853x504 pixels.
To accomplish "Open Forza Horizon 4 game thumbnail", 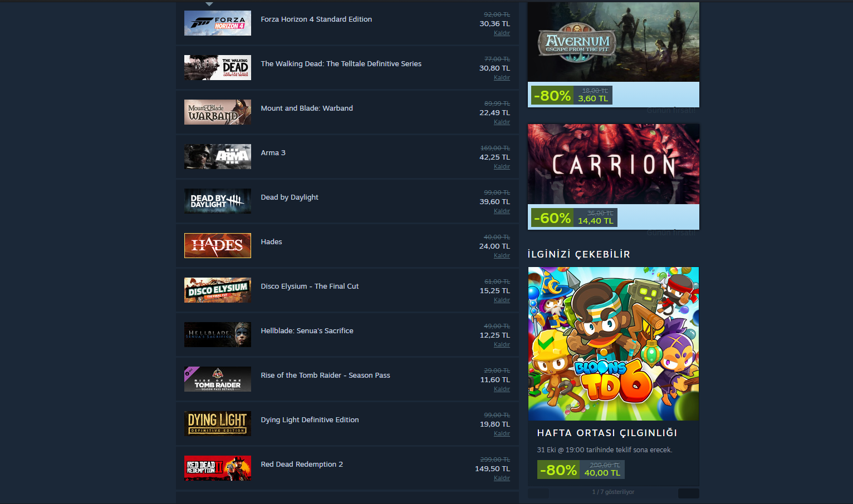I will click(x=217, y=23).
